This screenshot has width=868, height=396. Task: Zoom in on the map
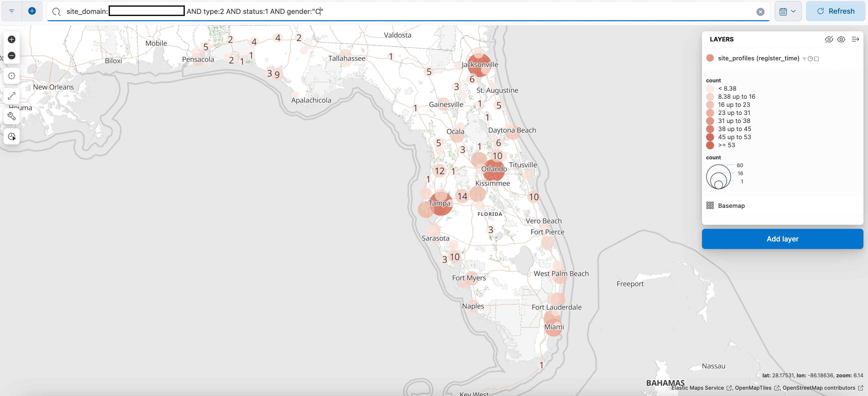(x=11, y=39)
